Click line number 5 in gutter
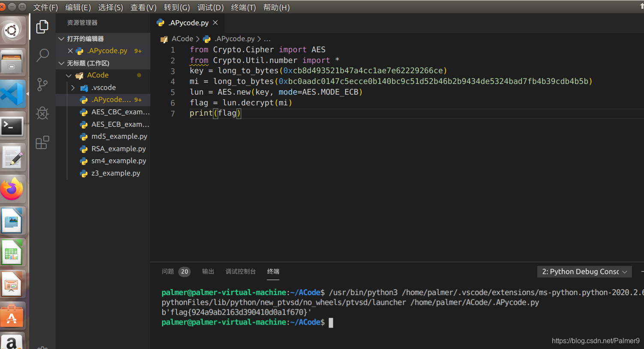644x349 pixels. coord(173,92)
